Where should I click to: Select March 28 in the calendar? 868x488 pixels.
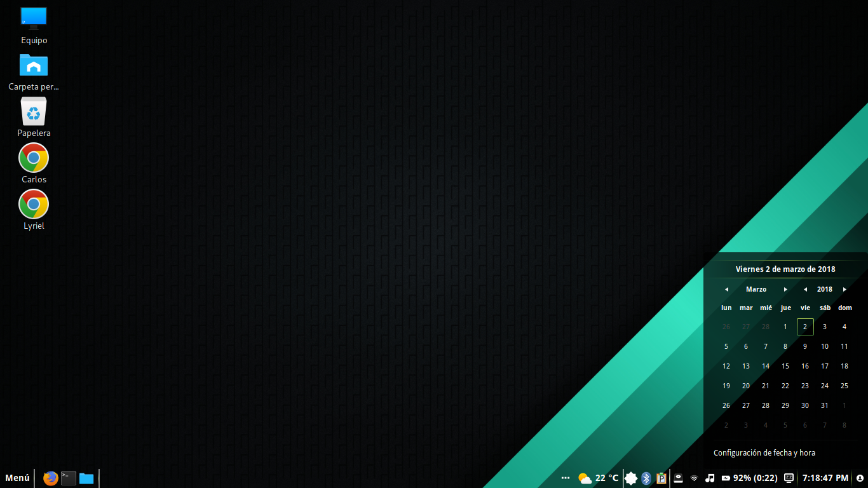point(766,405)
